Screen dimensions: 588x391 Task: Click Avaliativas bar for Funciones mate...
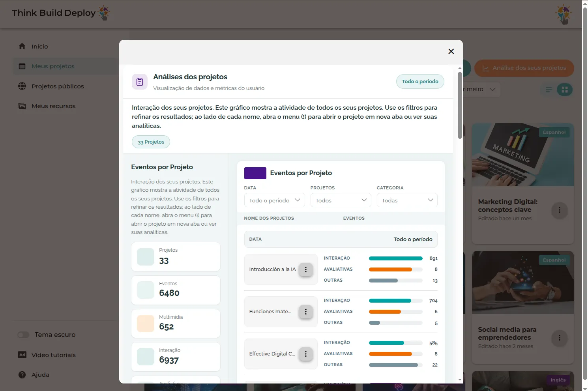point(396,312)
